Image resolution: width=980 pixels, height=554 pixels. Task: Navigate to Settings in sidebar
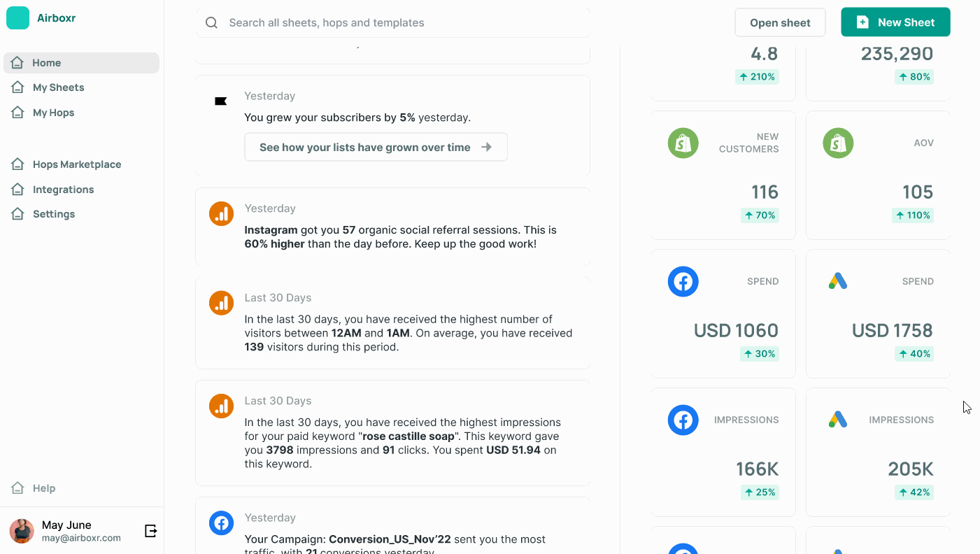[54, 214]
